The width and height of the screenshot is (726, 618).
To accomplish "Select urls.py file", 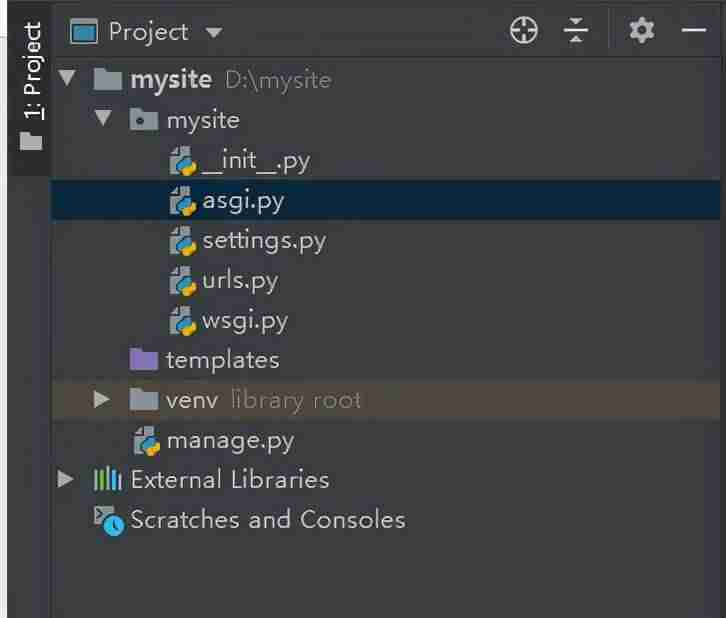I will point(240,281).
